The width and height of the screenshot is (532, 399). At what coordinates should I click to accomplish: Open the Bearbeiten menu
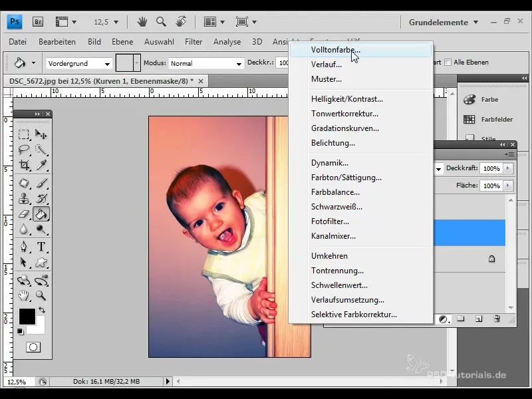57,42
